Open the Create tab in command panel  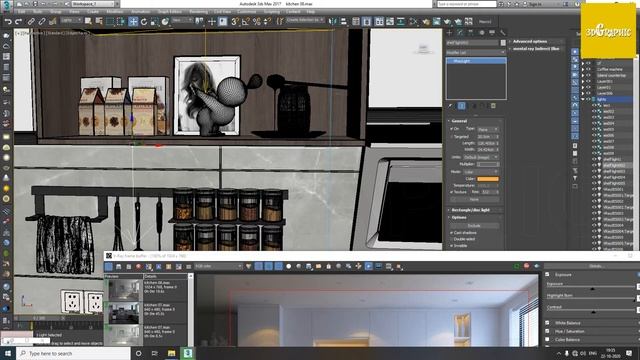[450, 33]
